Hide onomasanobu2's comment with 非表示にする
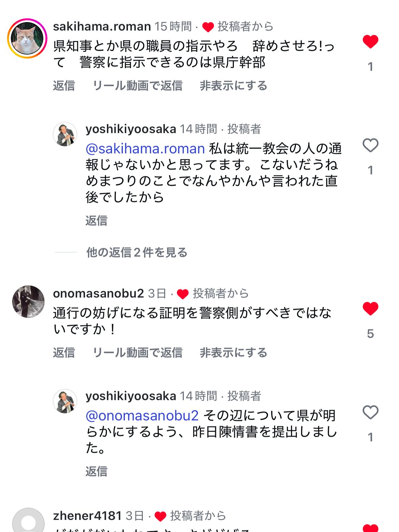The image size is (399, 532). pyautogui.click(x=233, y=353)
